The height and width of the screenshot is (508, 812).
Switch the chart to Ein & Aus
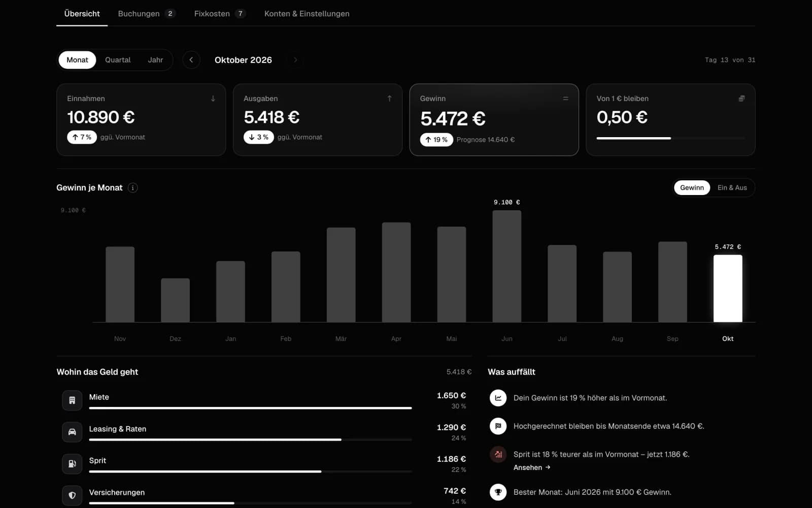(732, 188)
